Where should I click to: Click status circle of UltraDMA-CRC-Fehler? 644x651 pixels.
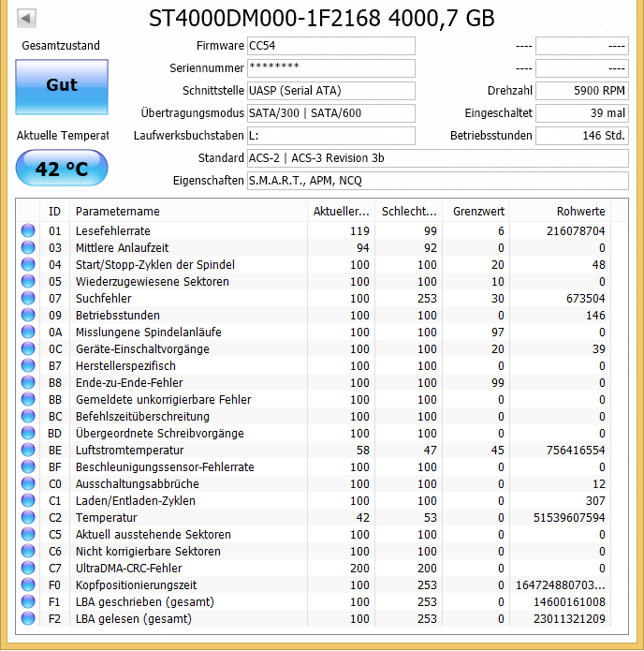28,568
